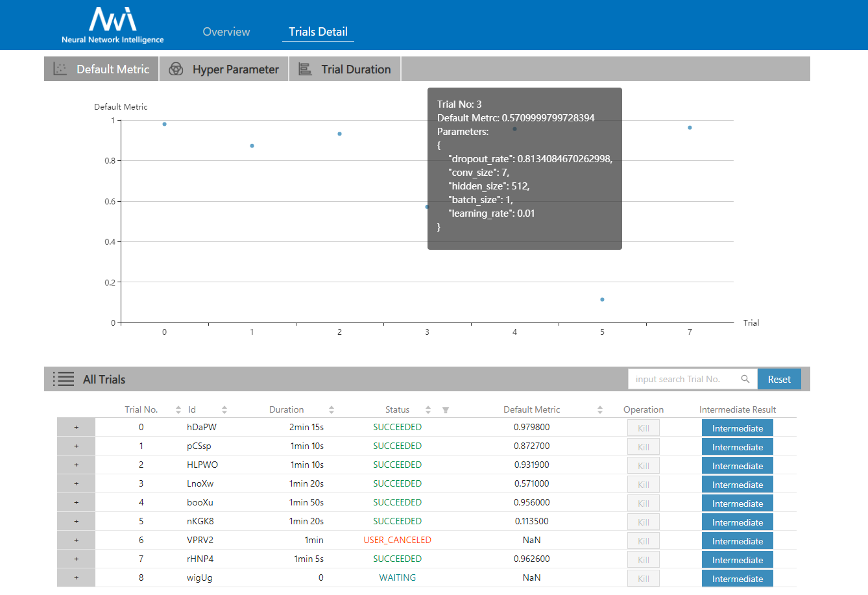Image resolution: width=868 pixels, height=595 pixels.
Task: Switch to the Overview page
Action: 226,32
